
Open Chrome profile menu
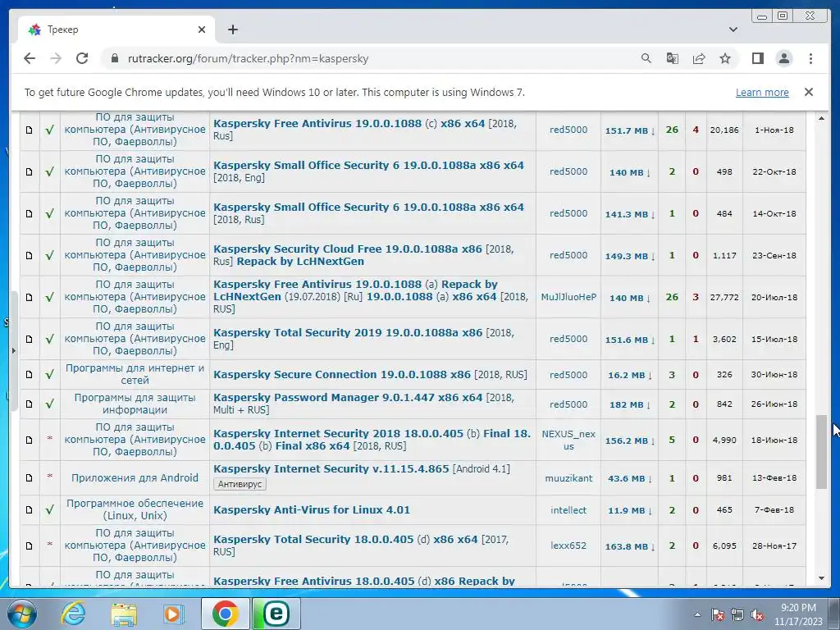[783, 58]
